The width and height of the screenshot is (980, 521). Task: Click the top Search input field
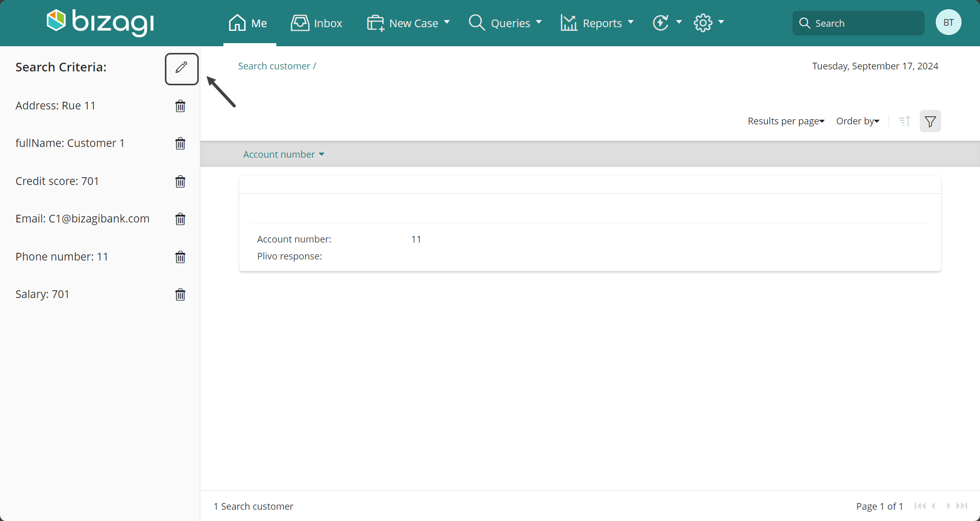(x=858, y=23)
